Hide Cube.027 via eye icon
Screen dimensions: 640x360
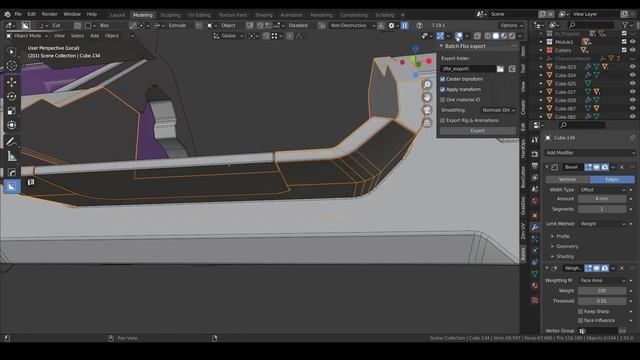click(633, 92)
